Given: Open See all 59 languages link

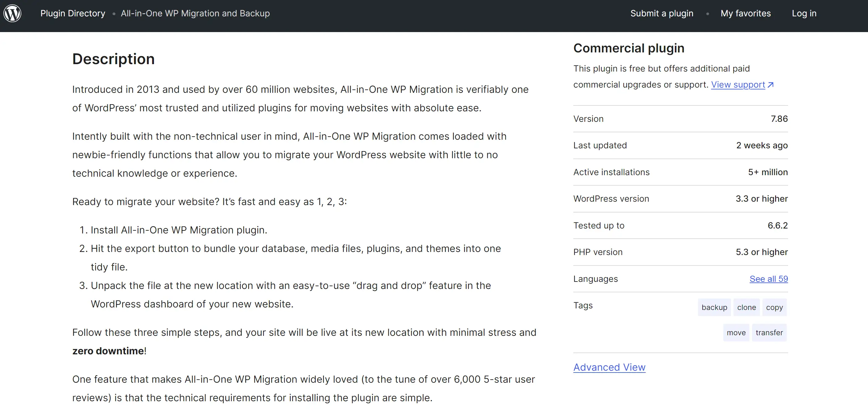Looking at the screenshot, I should [x=769, y=279].
